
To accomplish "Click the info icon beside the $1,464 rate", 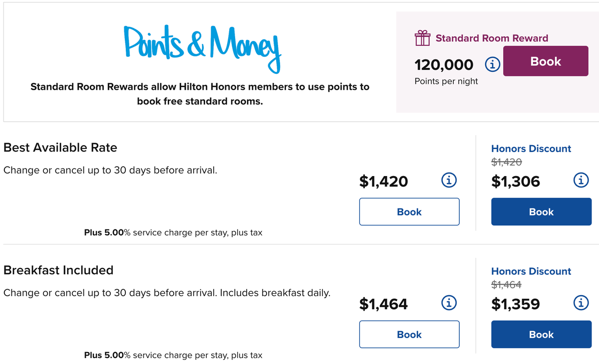I will (x=449, y=303).
